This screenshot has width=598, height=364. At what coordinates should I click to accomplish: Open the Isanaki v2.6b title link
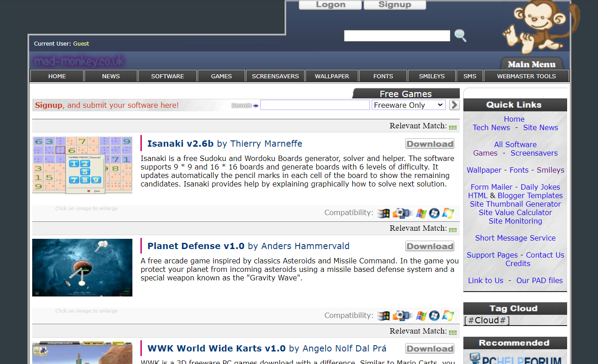click(181, 144)
